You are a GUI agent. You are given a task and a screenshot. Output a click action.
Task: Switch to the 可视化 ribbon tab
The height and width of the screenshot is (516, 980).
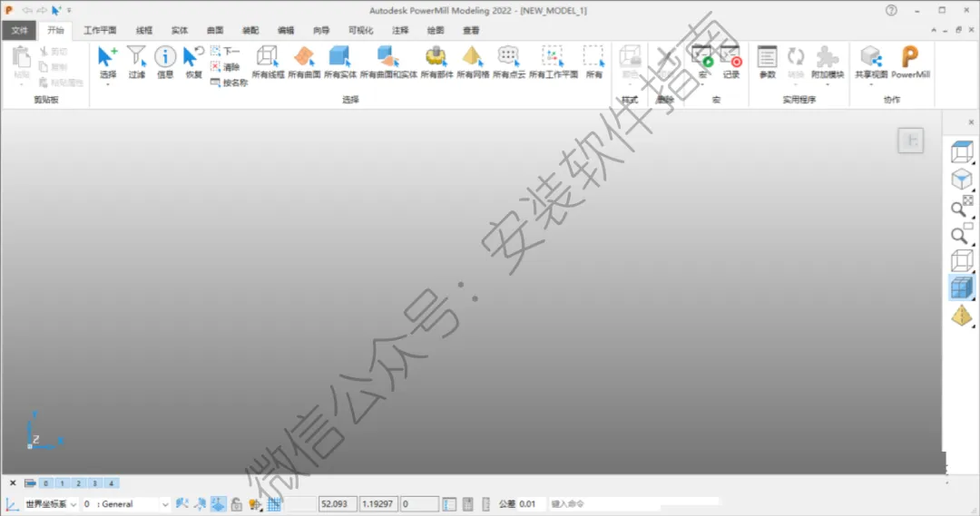(360, 30)
